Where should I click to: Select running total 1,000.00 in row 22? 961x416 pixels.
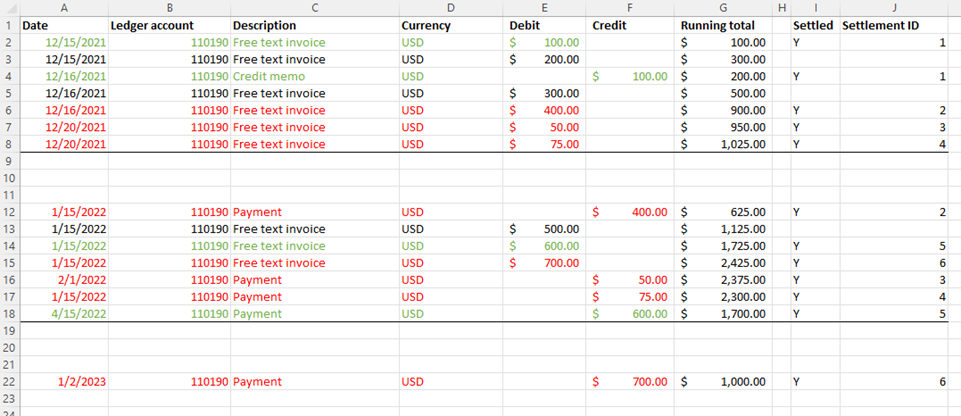[723, 381]
